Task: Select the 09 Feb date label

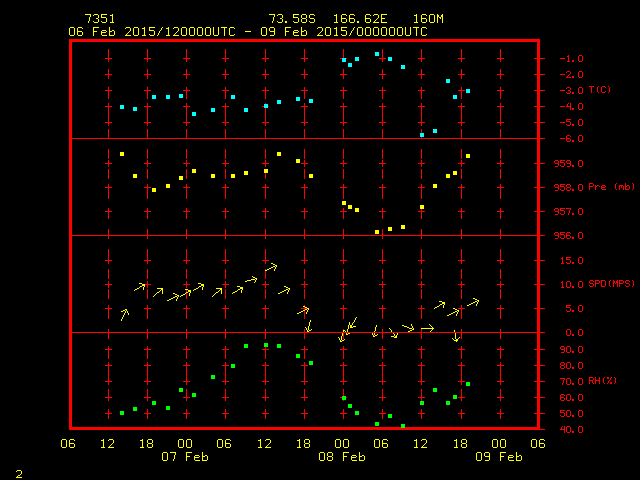Action: pyautogui.click(x=499, y=457)
